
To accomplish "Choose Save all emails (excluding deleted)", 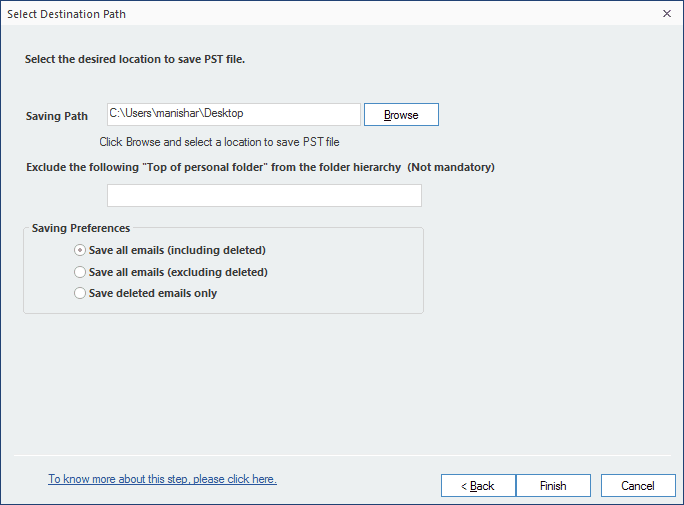I will [80, 272].
